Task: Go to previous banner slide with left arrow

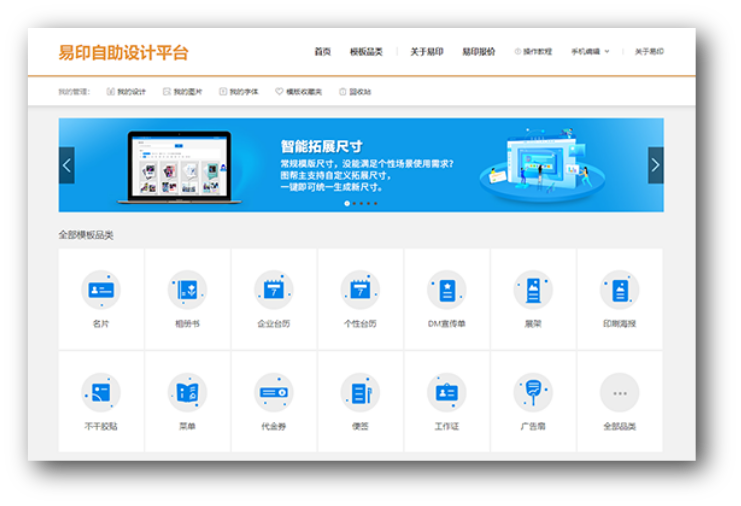Action: 67,165
